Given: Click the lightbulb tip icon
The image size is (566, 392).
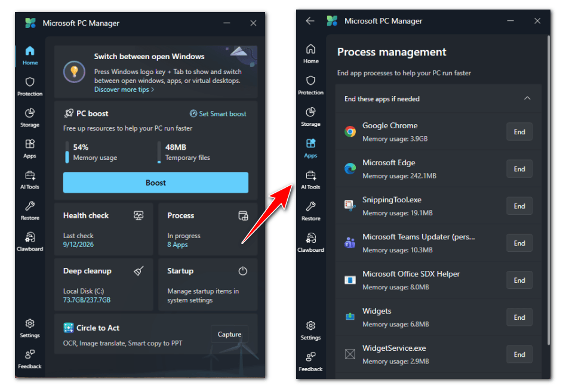Looking at the screenshot, I should point(75,72).
